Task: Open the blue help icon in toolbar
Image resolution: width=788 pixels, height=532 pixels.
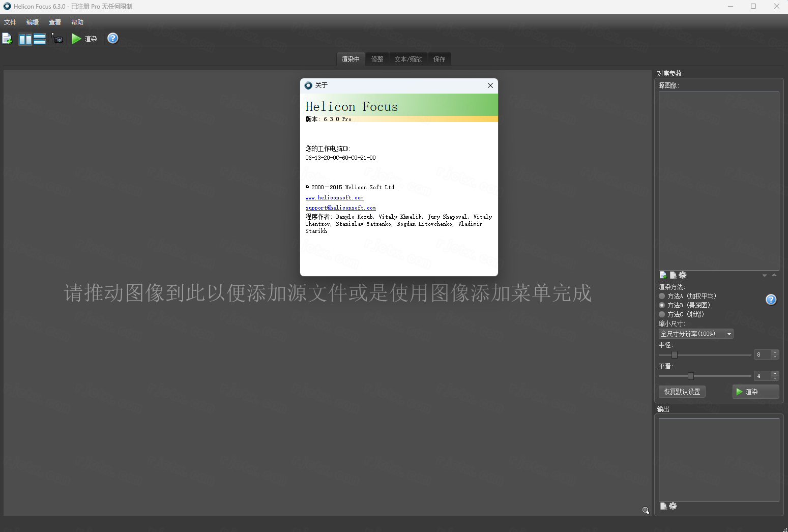Action: click(113, 38)
